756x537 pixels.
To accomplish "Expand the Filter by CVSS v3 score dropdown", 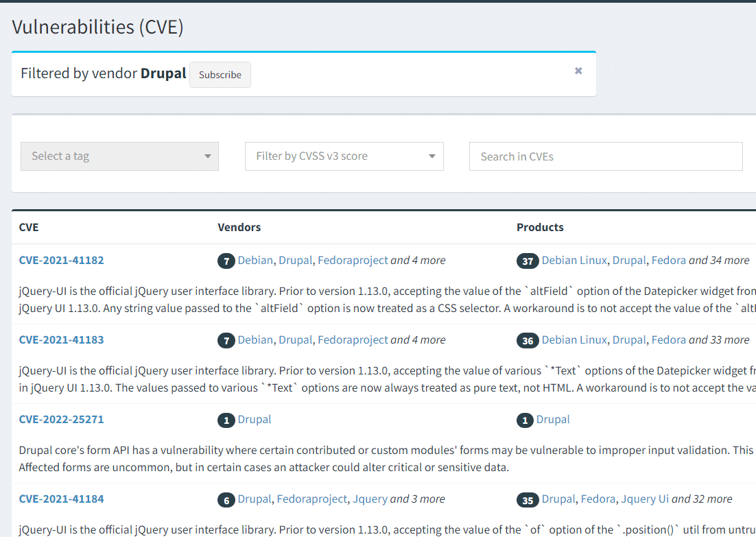I will 344,156.
